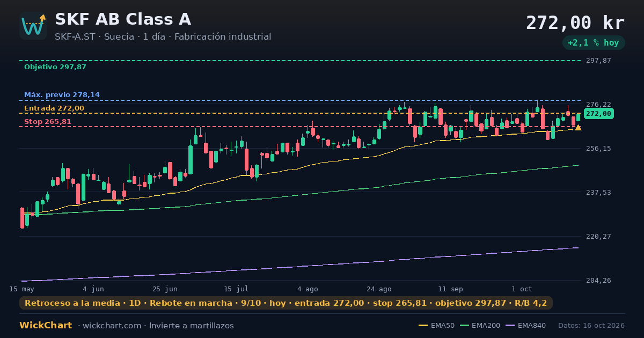644x338 pixels.
Task: Click the 11 sep date label
Action: [x=450, y=289]
